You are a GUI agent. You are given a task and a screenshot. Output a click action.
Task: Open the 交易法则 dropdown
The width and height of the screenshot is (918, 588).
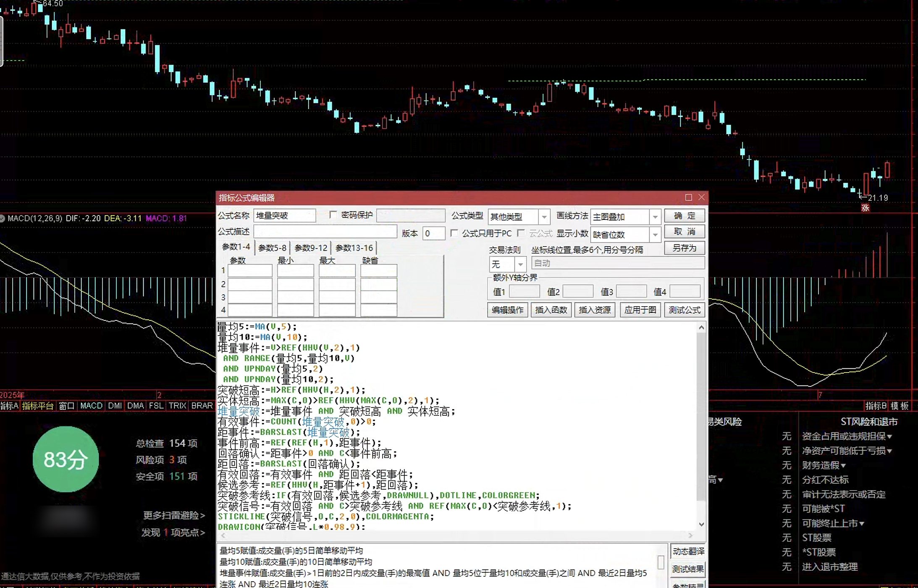520,264
